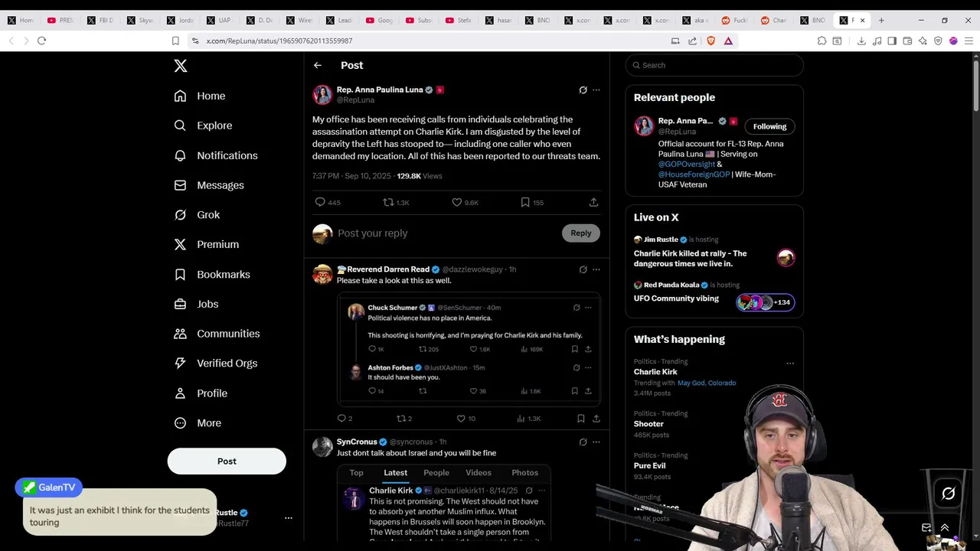This screenshot has width=980, height=551.
Task: Open Communities in the sidebar
Action: tap(217, 334)
